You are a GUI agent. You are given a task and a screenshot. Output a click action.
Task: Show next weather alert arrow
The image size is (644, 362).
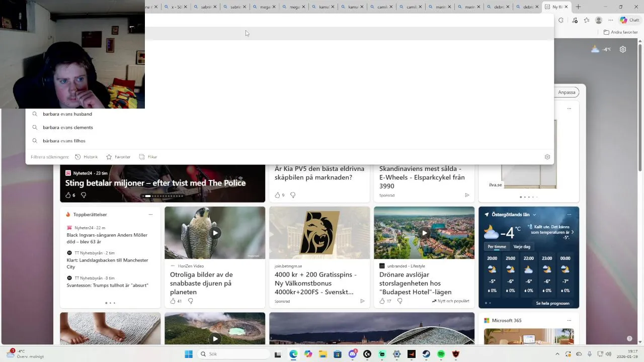pos(573,232)
